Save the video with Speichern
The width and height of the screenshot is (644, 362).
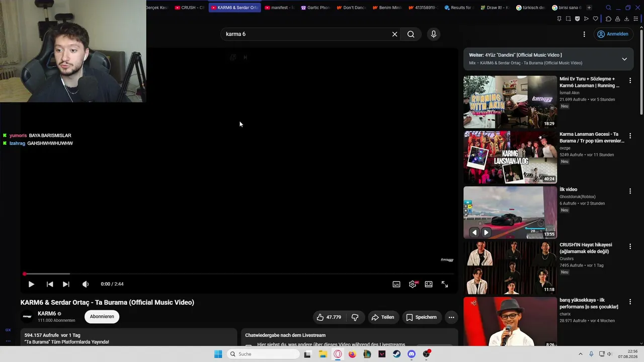(422, 317)
